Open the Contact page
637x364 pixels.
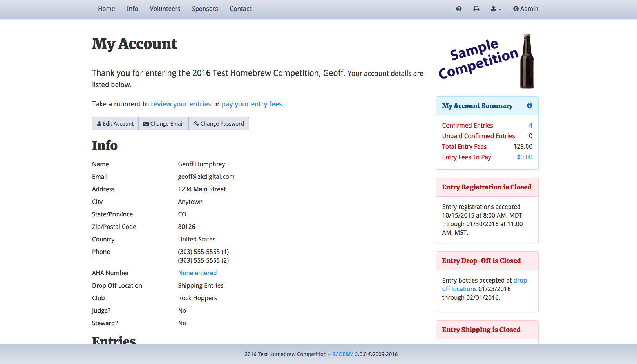click(241, 9)
